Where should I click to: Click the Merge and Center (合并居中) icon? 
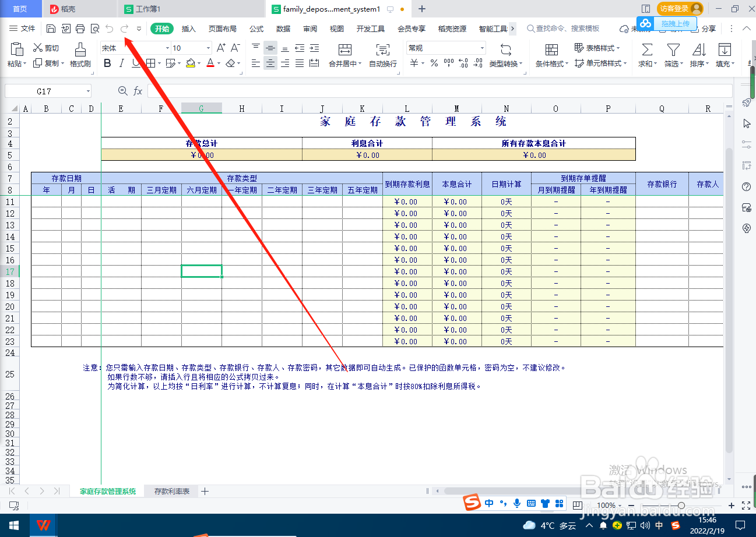[x=345, y=50]
